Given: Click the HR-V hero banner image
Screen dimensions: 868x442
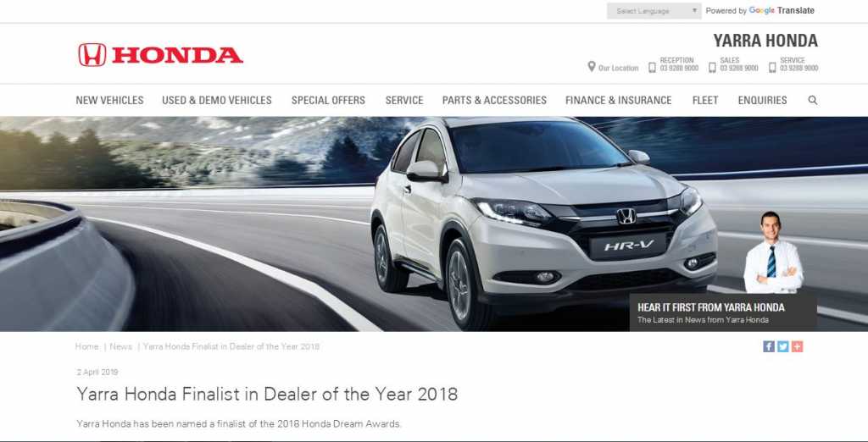Looking at the screenshot, I should (x=434, y=224).
